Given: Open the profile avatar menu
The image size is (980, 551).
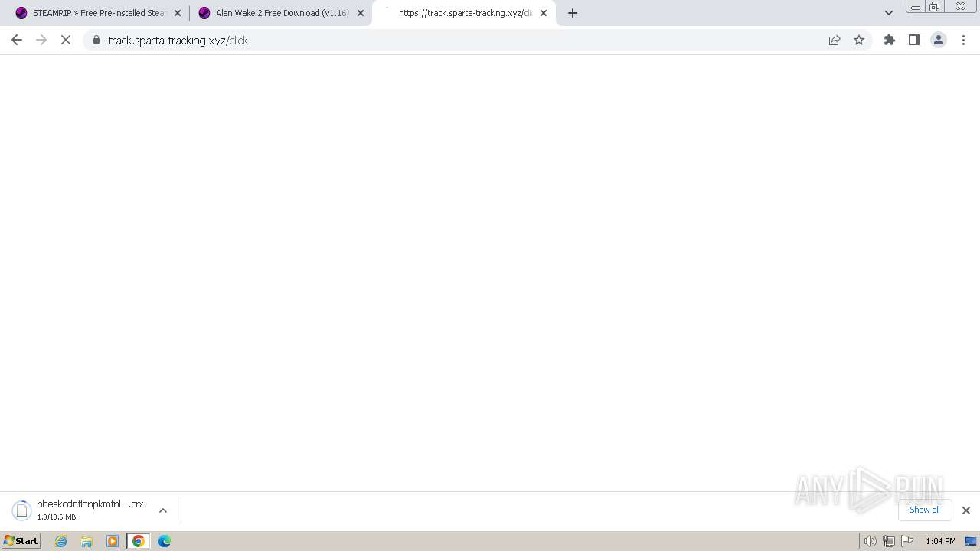Looking at the screenshot, I should pyautogui.click(x=939, y=40).
